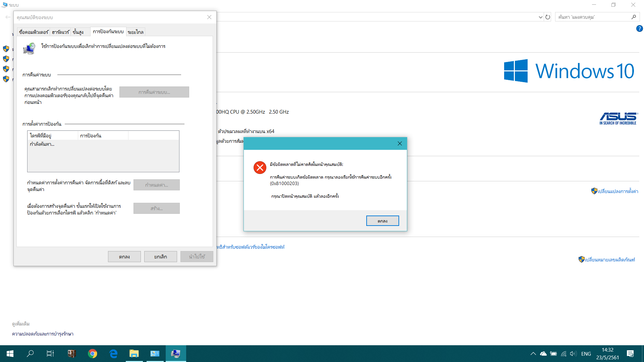Screen dimensions: 644x362
Task: Open the ขั้นสูง tab
Action: click(78, 32)
